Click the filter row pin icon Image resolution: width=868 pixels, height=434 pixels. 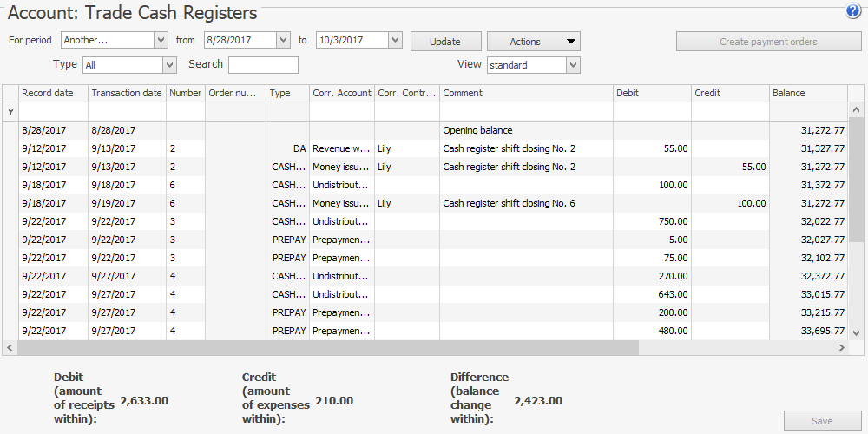[10, 111]
